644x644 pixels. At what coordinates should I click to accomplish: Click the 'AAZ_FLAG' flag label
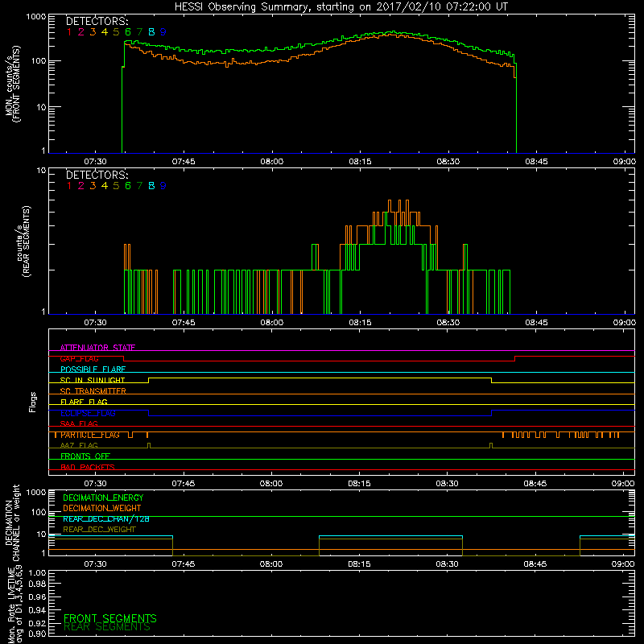point(79,446)
